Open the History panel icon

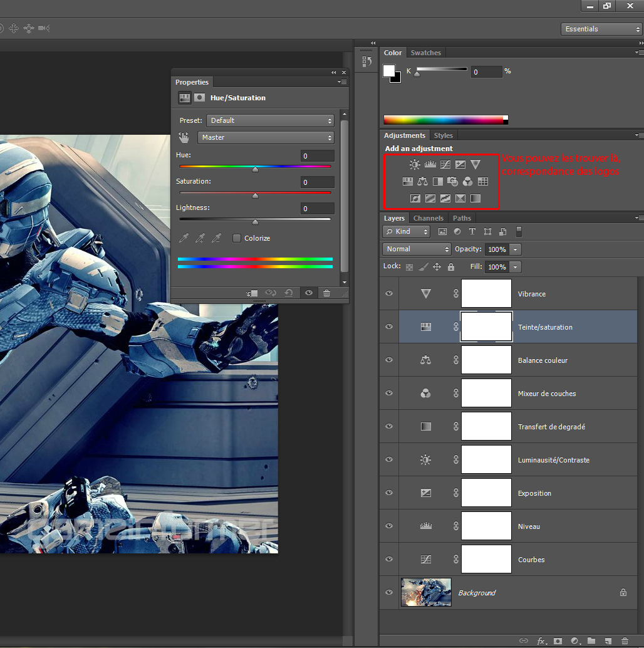click(367, 61)
